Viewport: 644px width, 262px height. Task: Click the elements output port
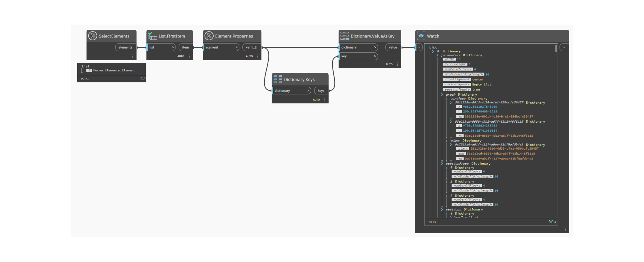(125, 47)
